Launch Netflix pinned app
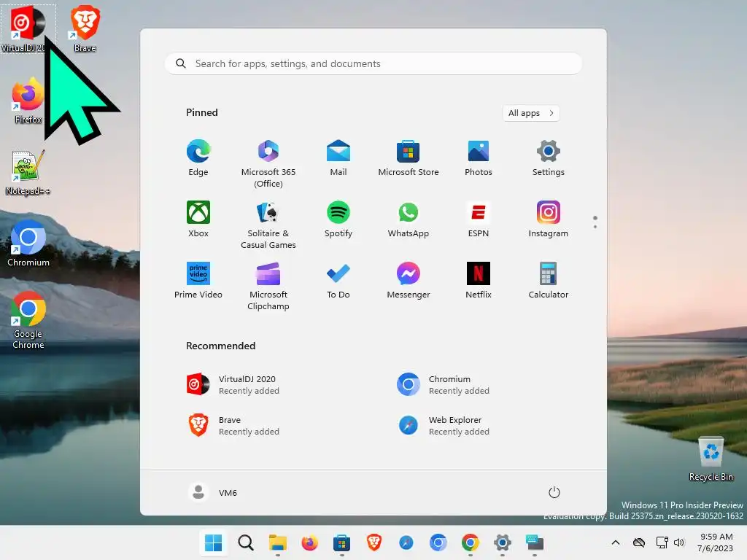 point(479,281)
